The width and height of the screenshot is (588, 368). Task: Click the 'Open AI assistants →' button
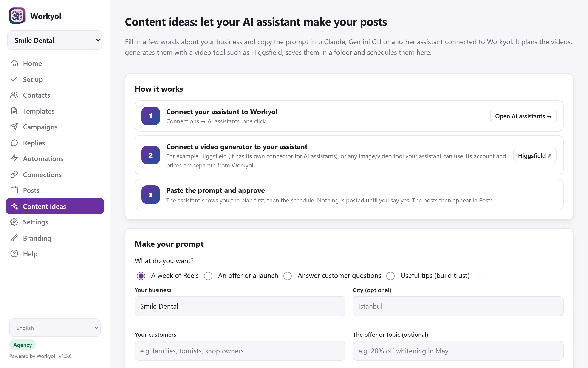click(x=523, y=116)
